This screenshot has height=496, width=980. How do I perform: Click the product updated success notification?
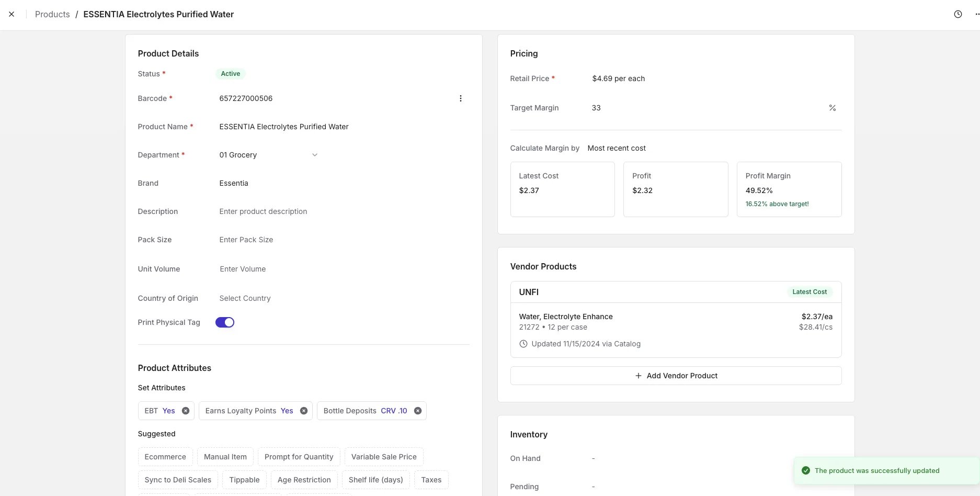tap(886, 470)
